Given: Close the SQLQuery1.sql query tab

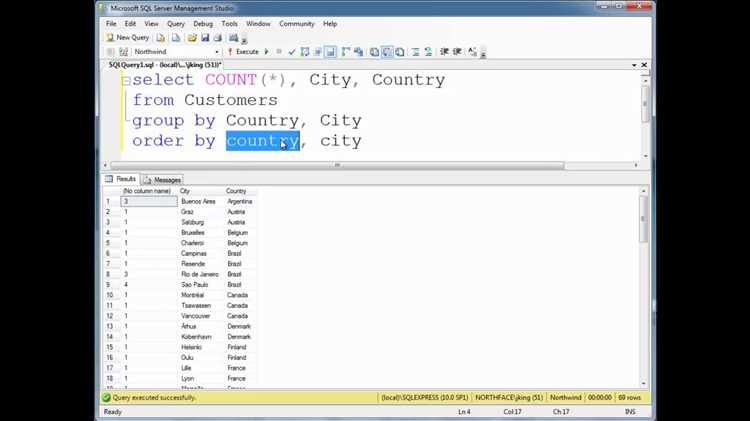Looking at the screenshot, I should pos(644,65).
